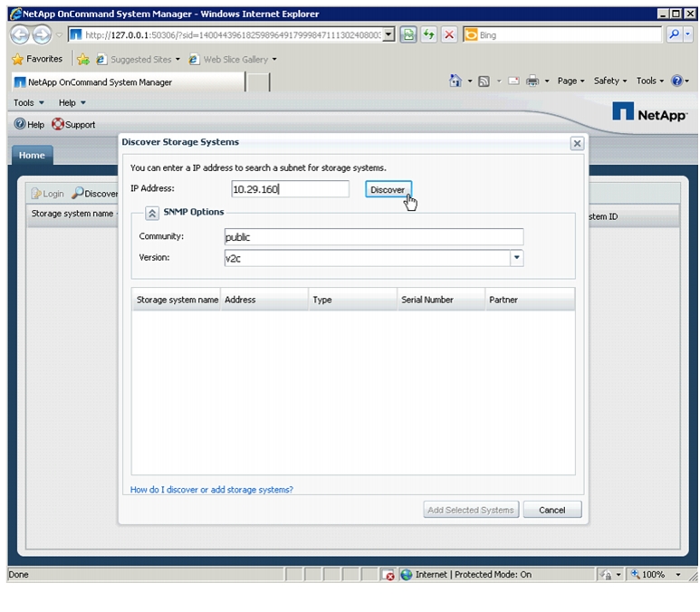Screen dimensions: 700x612
Task: Click the browser address URL field
Action: click(x=232, y=34)
